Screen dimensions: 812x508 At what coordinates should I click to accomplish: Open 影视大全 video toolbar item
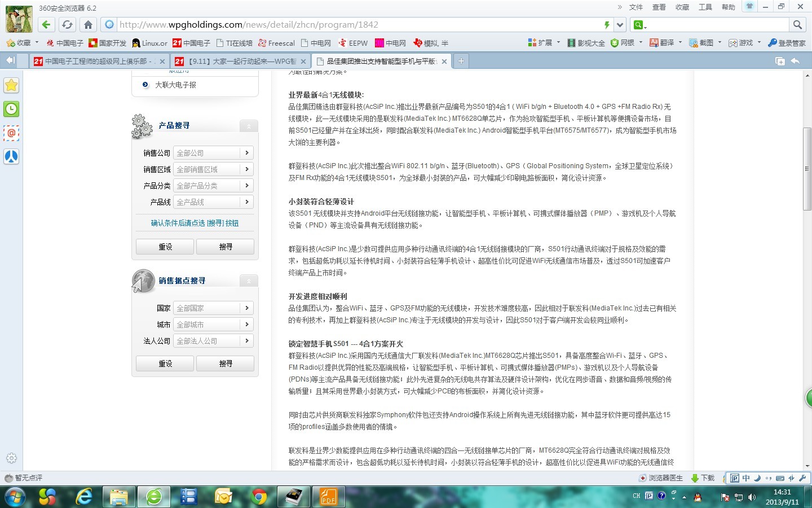tap(586, 43)
